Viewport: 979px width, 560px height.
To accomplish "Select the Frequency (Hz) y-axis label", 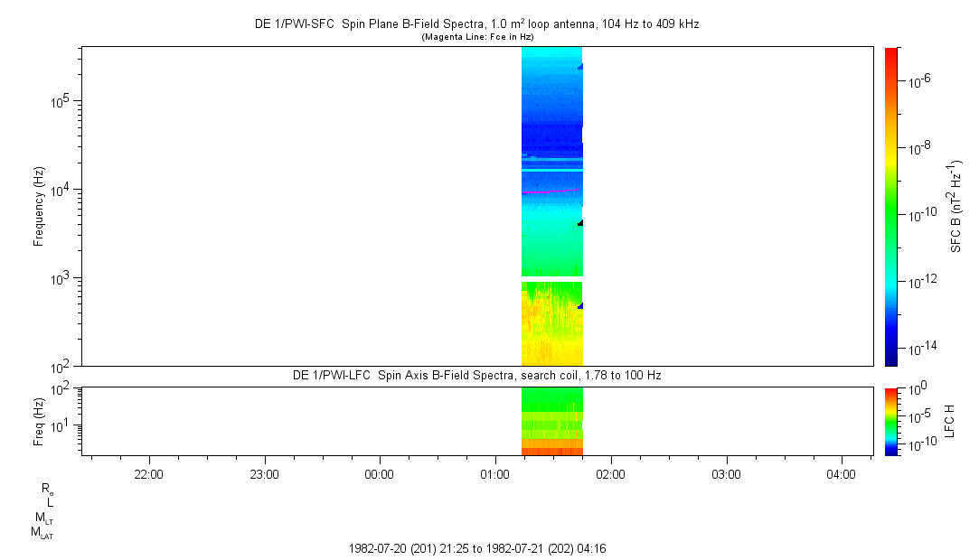I will tap(39, 206).
